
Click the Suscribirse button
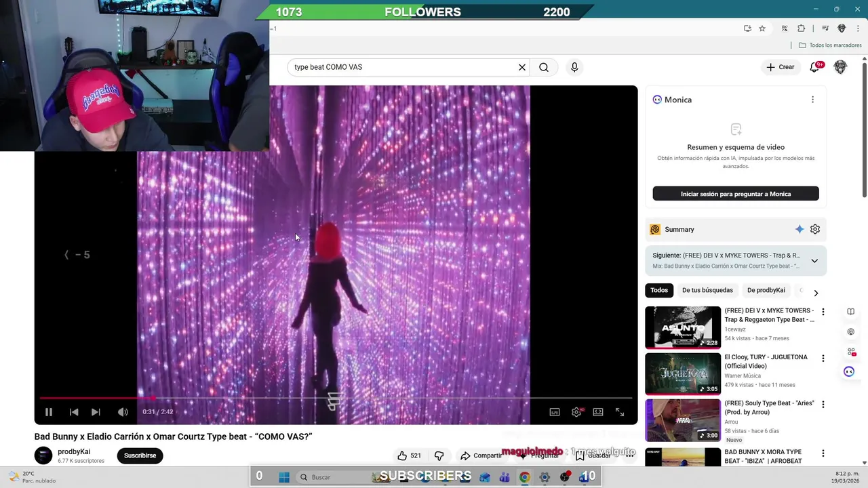pos(140,455)
